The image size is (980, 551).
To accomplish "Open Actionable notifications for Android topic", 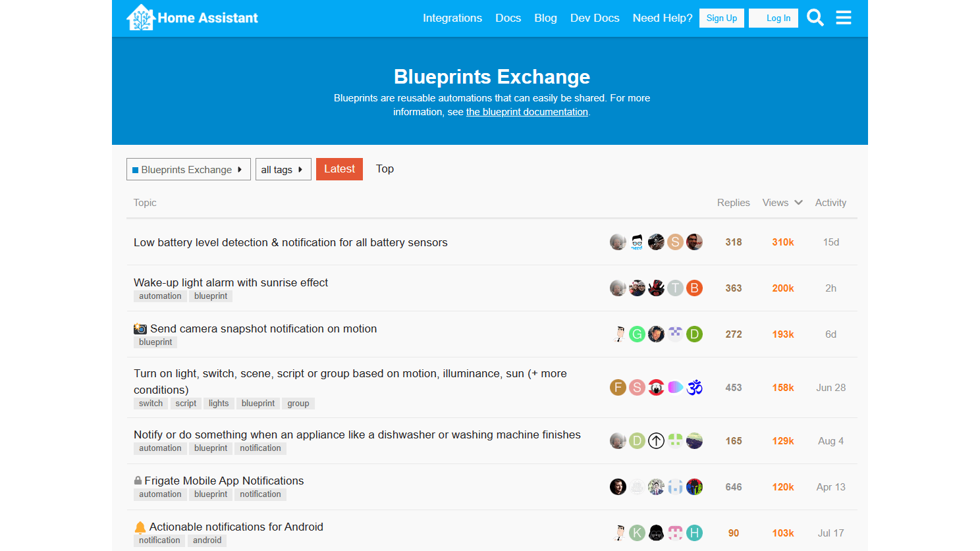I will coord(236,527).
